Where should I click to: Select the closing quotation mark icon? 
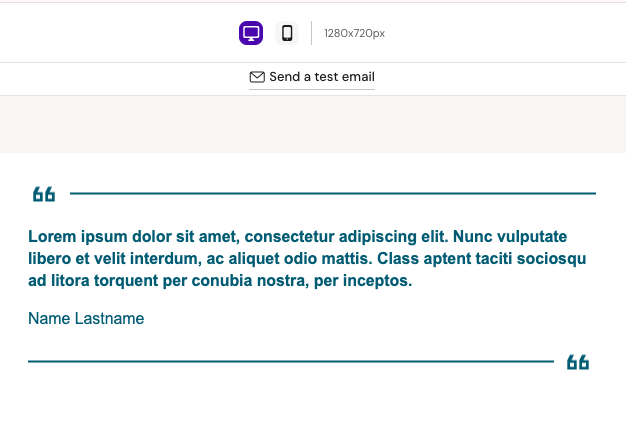point(578,362)
